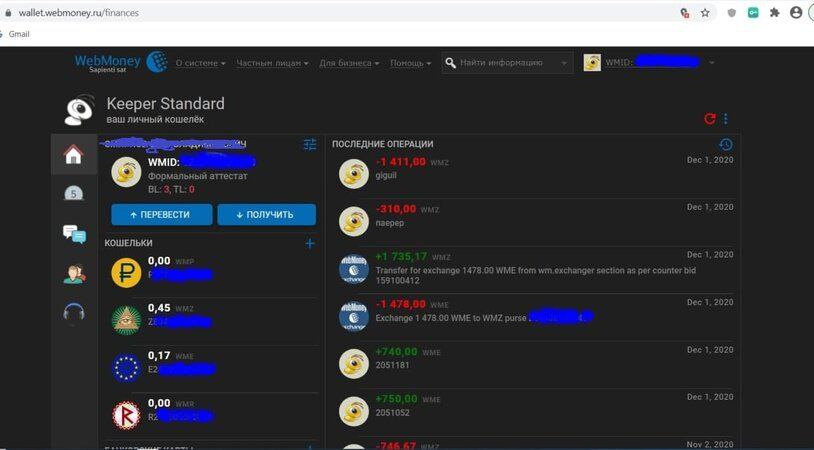Add a new wallet with plus icon
This screenshot has height=450, width=814.
point(310,243)
